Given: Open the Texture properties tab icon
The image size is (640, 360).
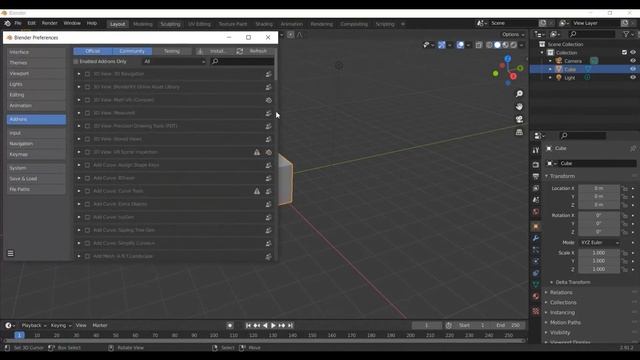Looking at the screenshot, I should [536, 311].
